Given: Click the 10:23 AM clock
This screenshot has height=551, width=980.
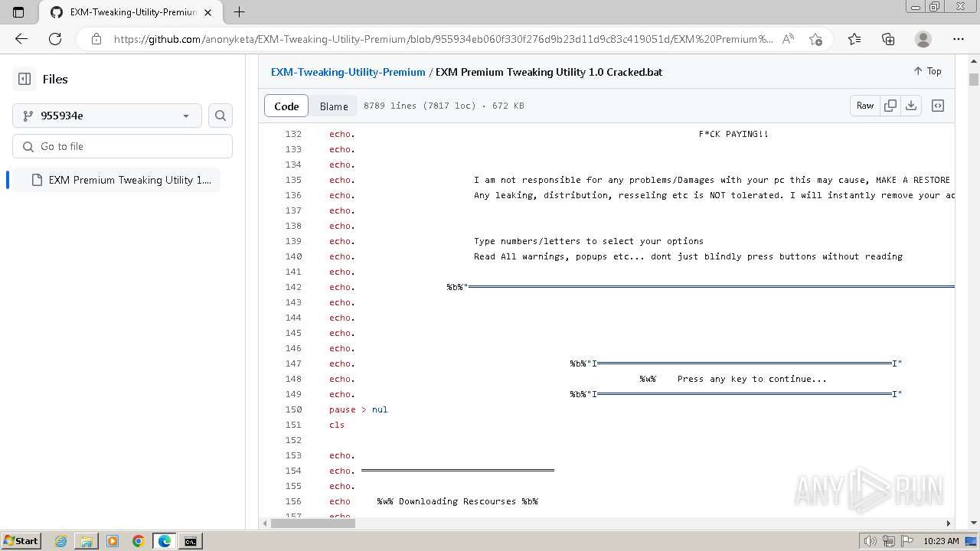Looking at the screenshot, I should (941, 541).
